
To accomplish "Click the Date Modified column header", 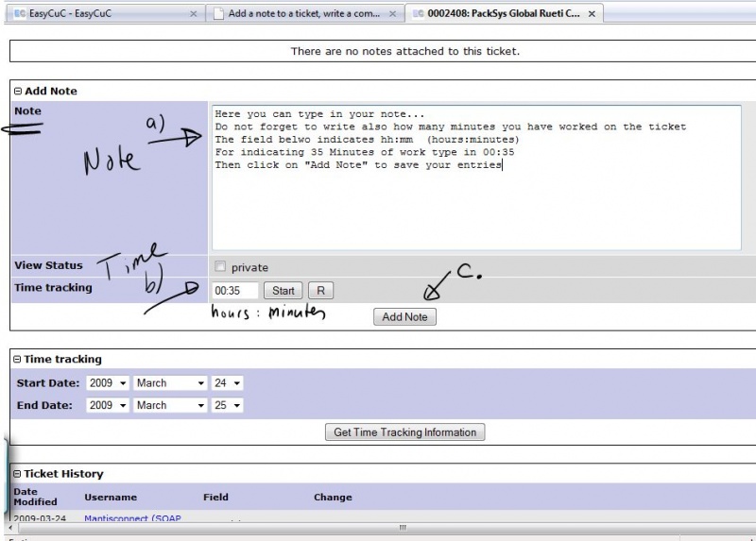I will (x=35, y=497).
